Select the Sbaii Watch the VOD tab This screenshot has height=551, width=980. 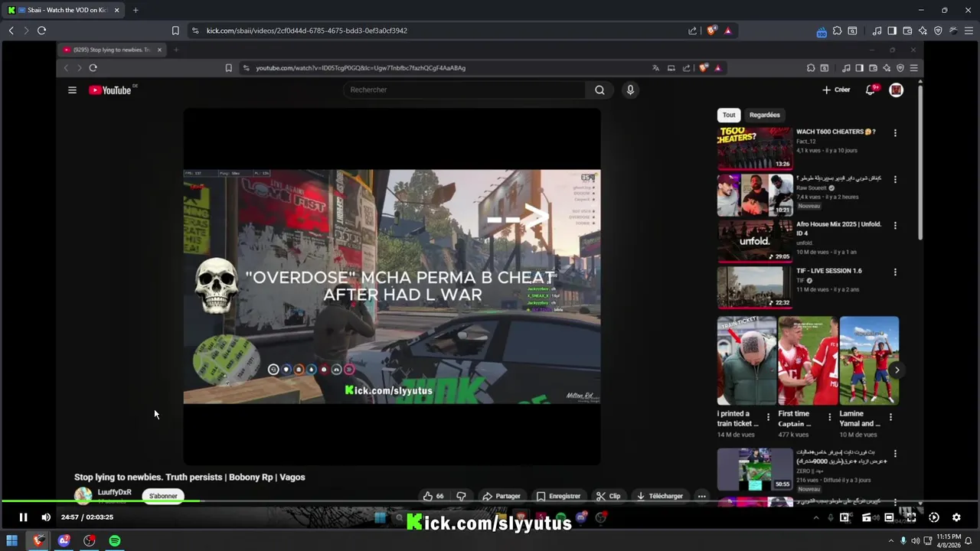point(64,10)
